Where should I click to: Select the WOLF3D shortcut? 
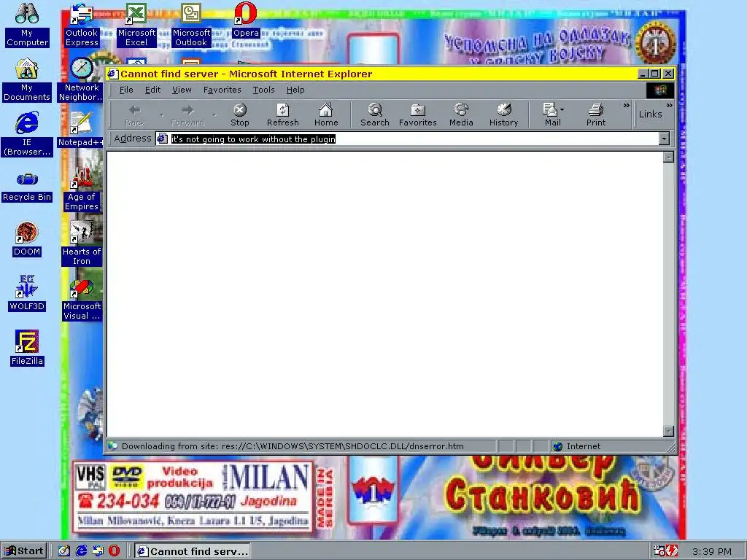pos(27,293)
